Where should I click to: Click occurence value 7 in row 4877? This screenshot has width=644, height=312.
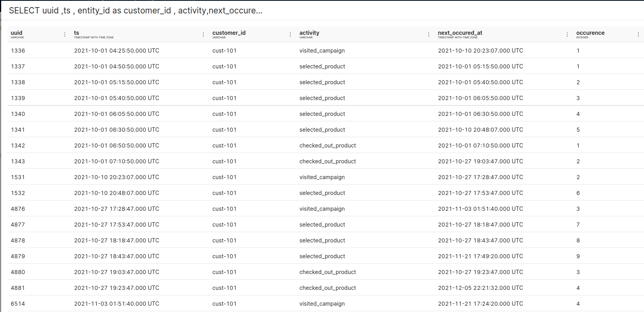[x=578, y=225]
